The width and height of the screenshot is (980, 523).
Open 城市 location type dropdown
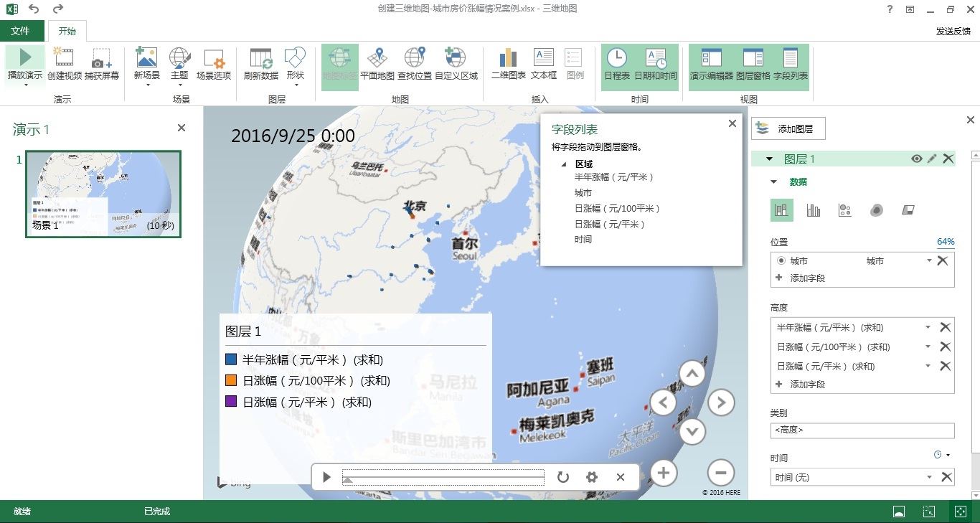(x=929, y=261)
